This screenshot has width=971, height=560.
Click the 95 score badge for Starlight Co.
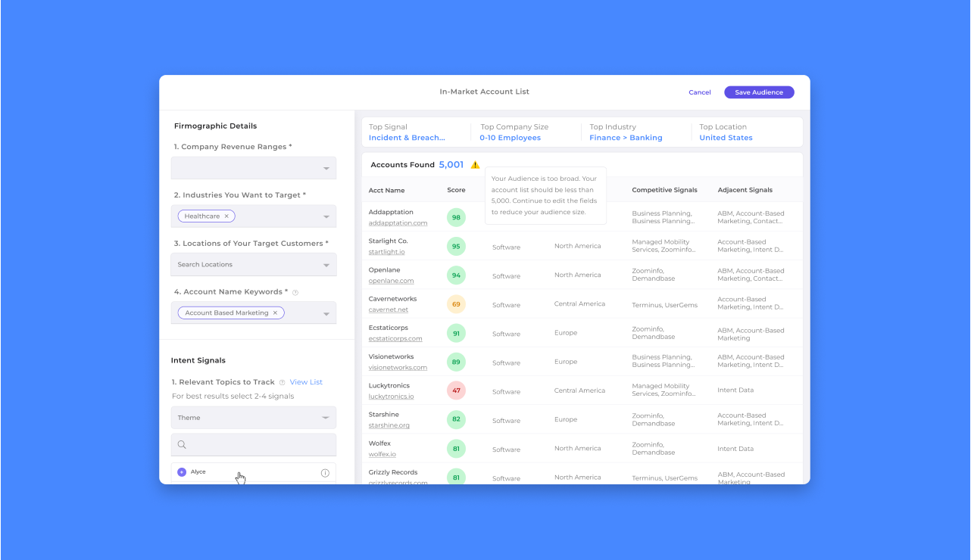coord(456,246)
